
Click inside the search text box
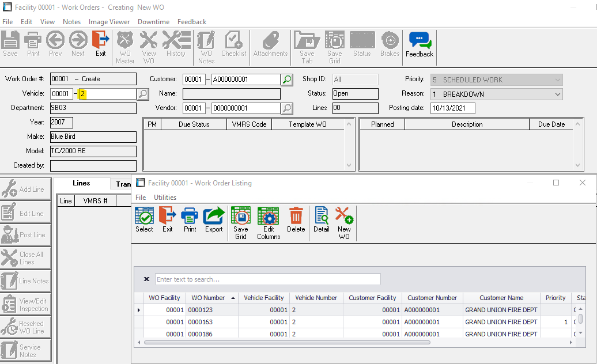(x=267, y=279)
